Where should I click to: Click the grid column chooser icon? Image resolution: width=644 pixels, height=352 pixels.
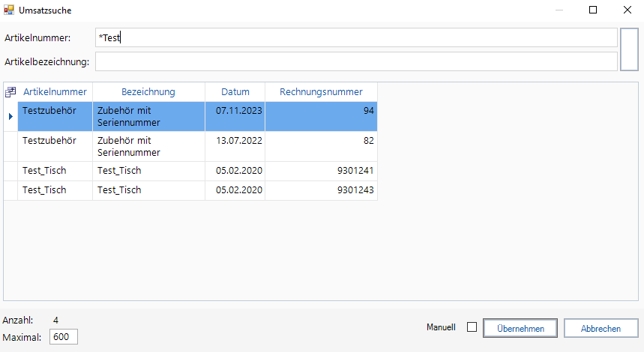pyautogui.click(x=10, y=92)
